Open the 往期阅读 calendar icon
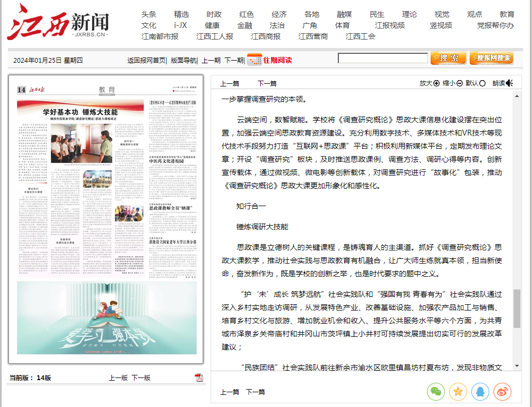The width and height of the screenshot is (532, 407). [254, 60]
